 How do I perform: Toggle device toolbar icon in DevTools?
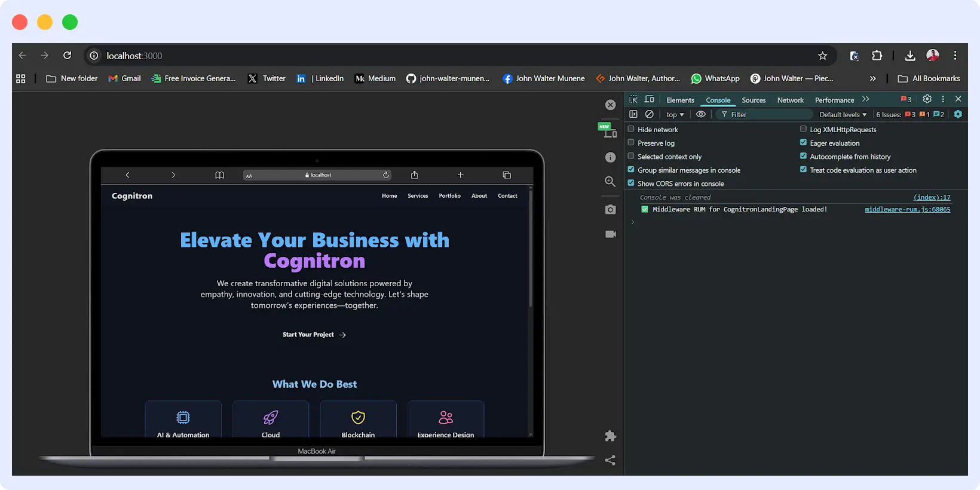point(650,99)
